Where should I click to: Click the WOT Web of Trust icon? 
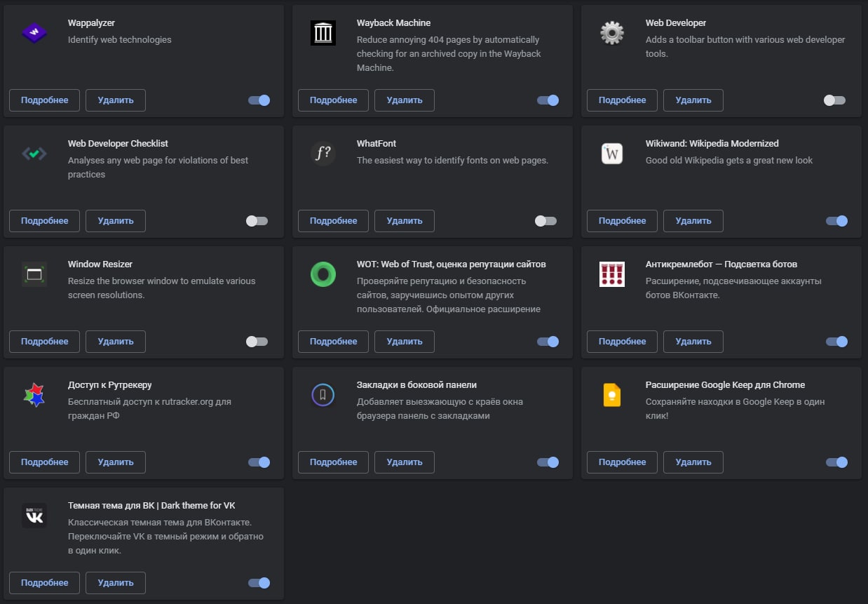[x=323, y=274]
